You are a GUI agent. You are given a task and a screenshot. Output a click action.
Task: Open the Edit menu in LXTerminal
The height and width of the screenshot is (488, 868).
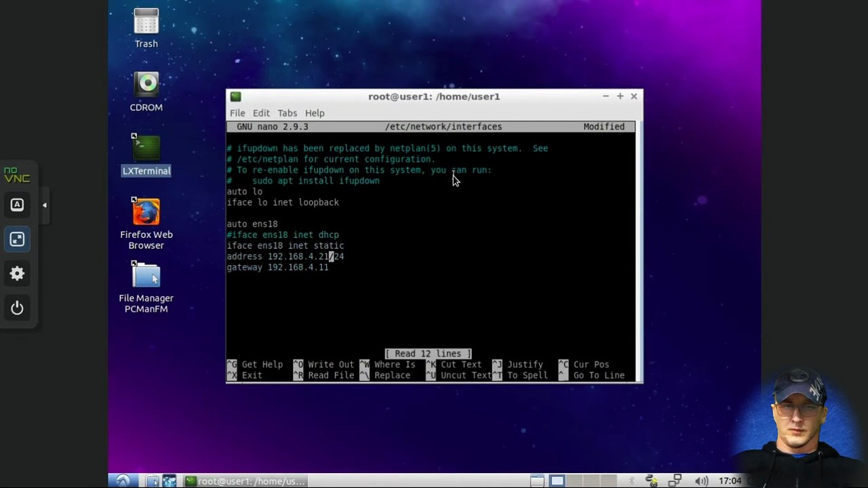[261, 113]
